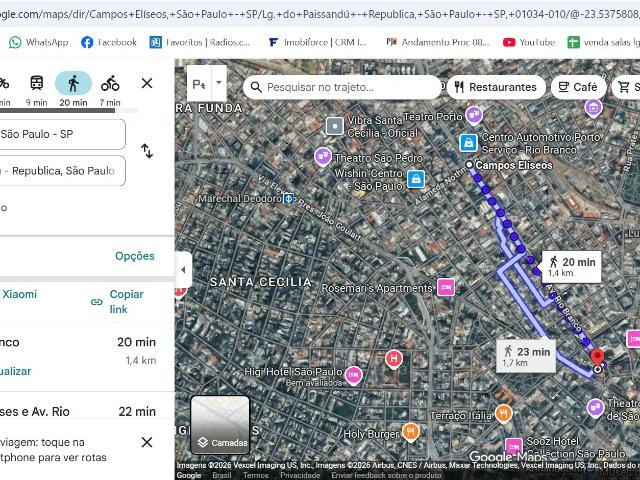The height and width of the screenshot is (480, 640).
Task: Click the Higi Hotel São Paulo marker
Action: [x=353, y=375]
